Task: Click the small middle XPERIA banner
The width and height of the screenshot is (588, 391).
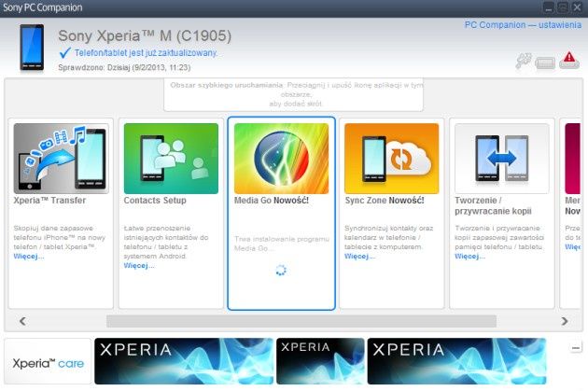Action: (320, 361)
